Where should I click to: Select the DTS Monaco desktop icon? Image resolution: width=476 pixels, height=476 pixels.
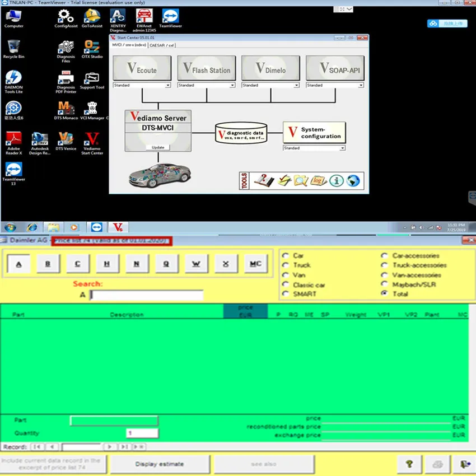point(66,111)
